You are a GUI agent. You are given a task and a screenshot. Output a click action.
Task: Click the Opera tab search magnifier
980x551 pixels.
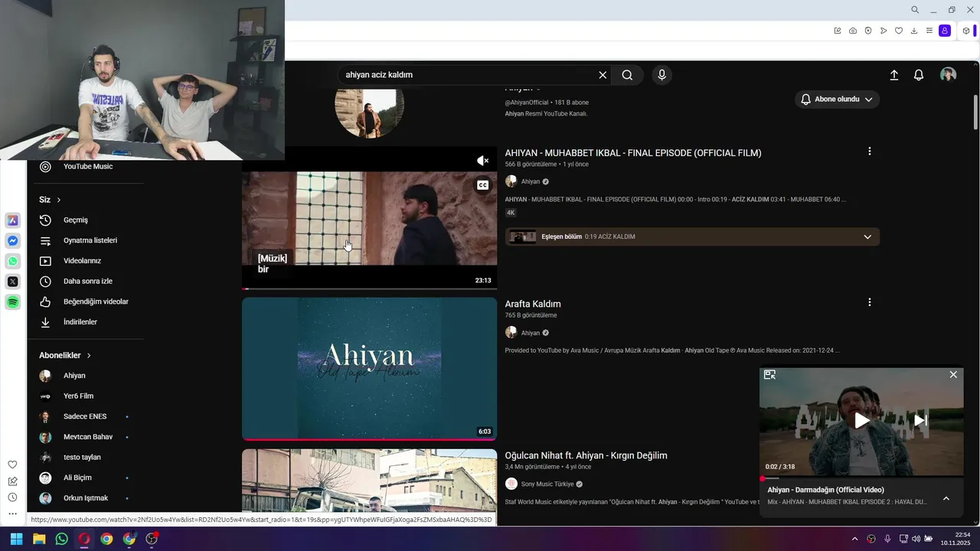tap(915, 10)
